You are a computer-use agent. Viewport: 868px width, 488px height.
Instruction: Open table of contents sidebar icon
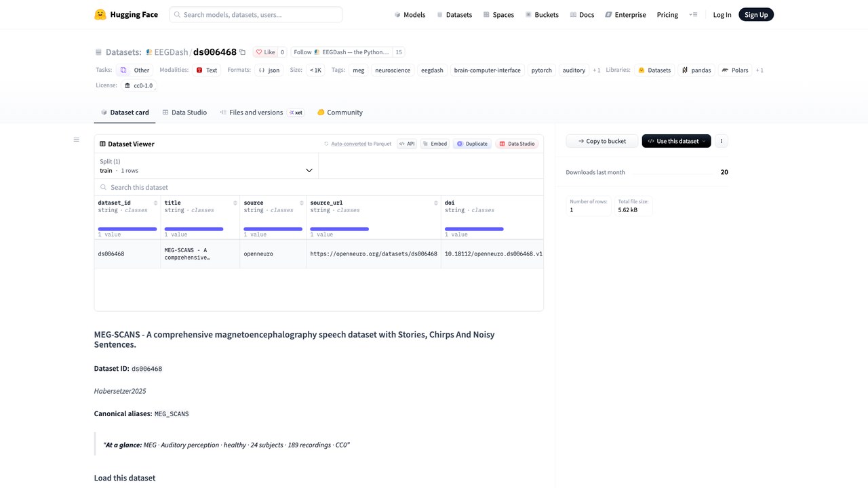77,140
